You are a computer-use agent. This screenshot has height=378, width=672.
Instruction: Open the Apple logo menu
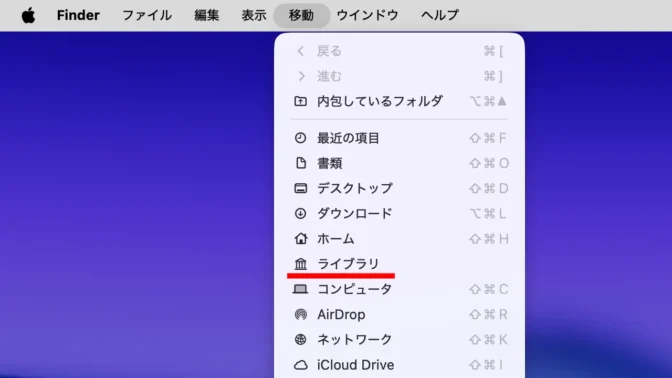coord(28,15)
